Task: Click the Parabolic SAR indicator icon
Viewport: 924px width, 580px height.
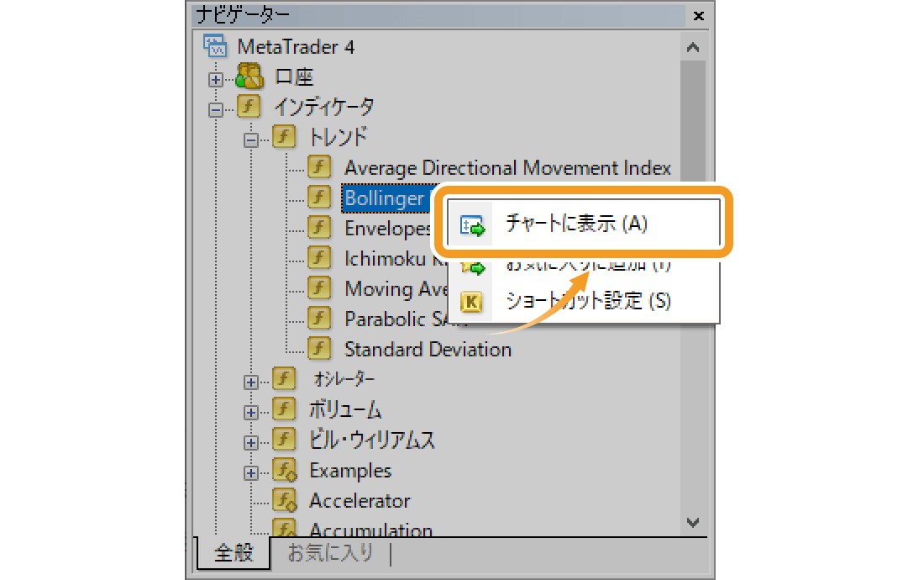Action: (319, 318)
